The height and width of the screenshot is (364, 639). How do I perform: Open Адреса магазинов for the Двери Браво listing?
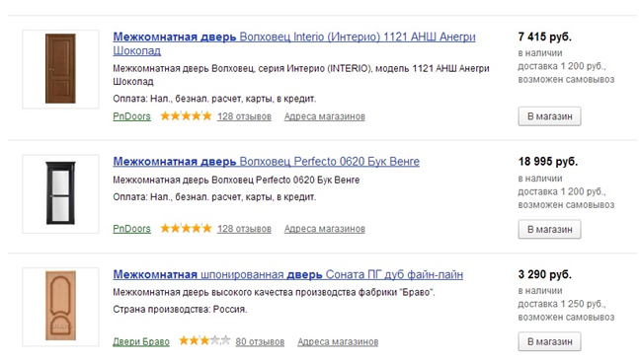tap(338, 341)
